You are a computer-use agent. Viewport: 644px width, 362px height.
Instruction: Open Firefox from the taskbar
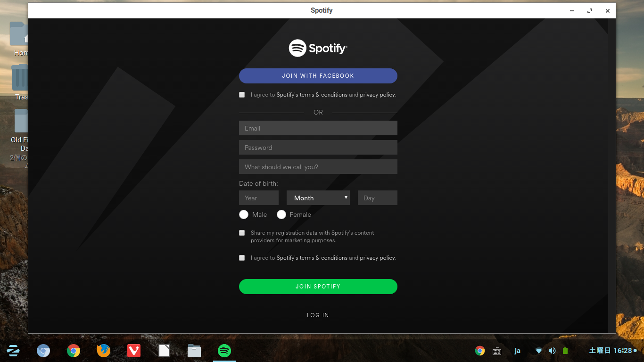pos(104,351)
